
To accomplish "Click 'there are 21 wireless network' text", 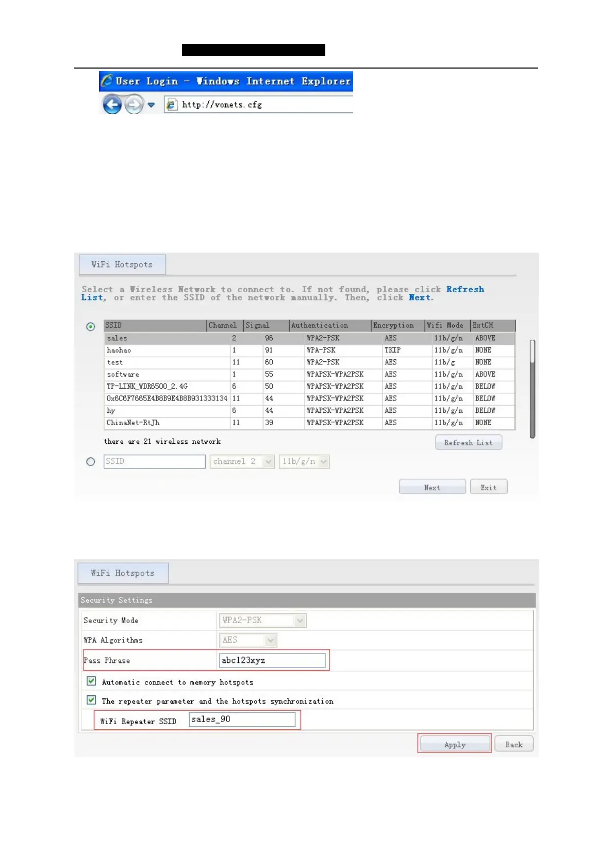I will pos(162,442).
